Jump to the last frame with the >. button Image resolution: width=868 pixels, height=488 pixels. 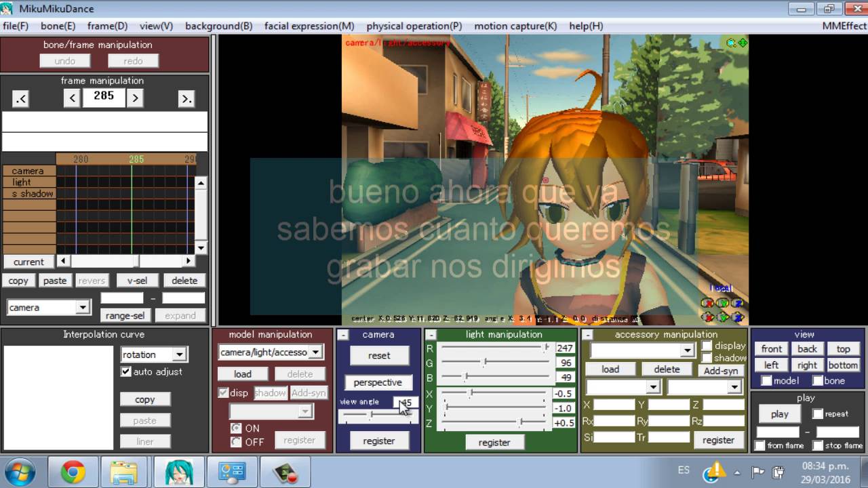coord(186,99)
